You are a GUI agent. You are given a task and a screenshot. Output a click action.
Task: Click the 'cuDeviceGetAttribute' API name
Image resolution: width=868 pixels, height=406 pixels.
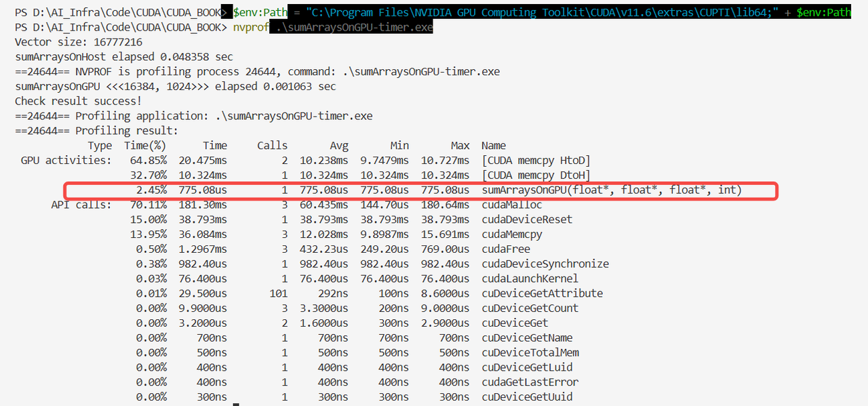click(x=542, y=293)
